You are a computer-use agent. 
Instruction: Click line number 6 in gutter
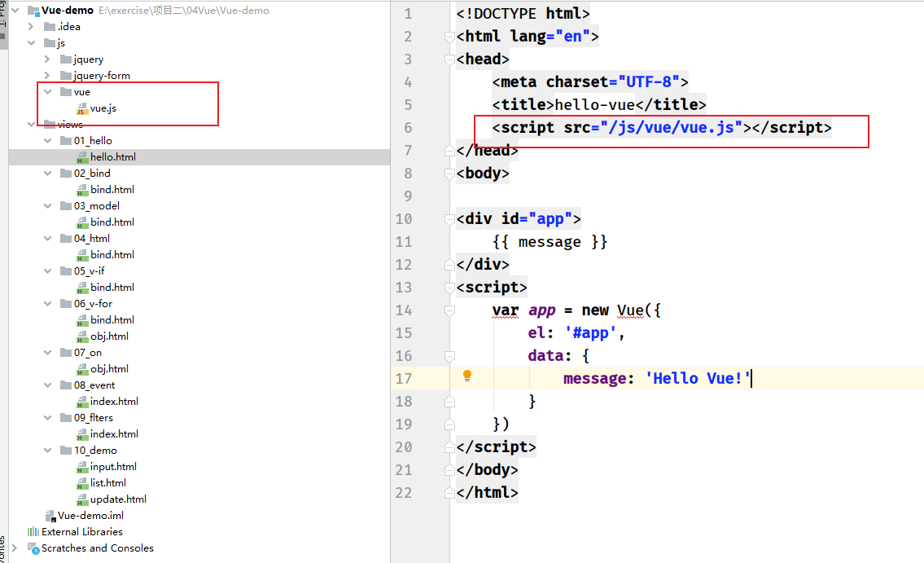[x=408, y=128]
